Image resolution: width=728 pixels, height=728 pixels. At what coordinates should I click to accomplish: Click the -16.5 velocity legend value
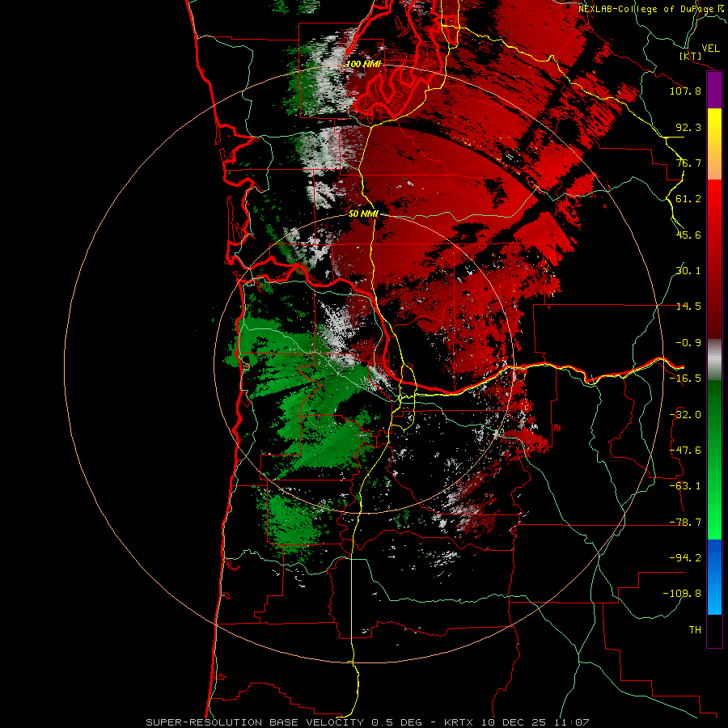685,379
